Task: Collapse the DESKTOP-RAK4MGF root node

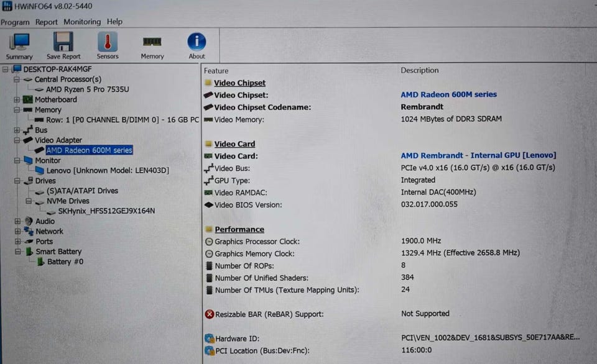Action: tap(6, 69)
